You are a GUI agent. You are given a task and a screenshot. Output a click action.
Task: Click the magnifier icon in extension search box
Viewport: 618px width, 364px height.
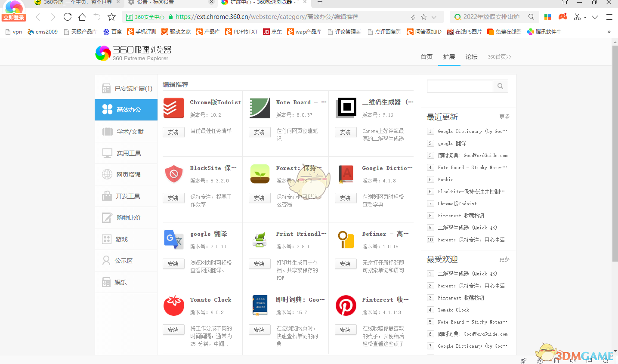pyautogui.click(x=500, y=86)
